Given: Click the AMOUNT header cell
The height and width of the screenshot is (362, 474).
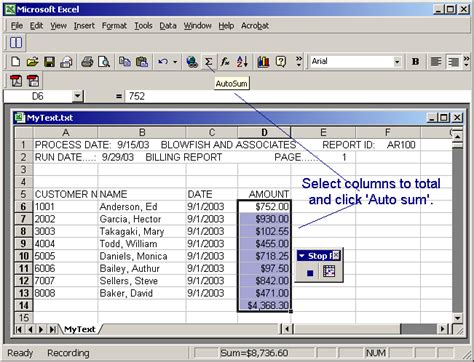Looking at the screenshot, I should pos(264,194).
